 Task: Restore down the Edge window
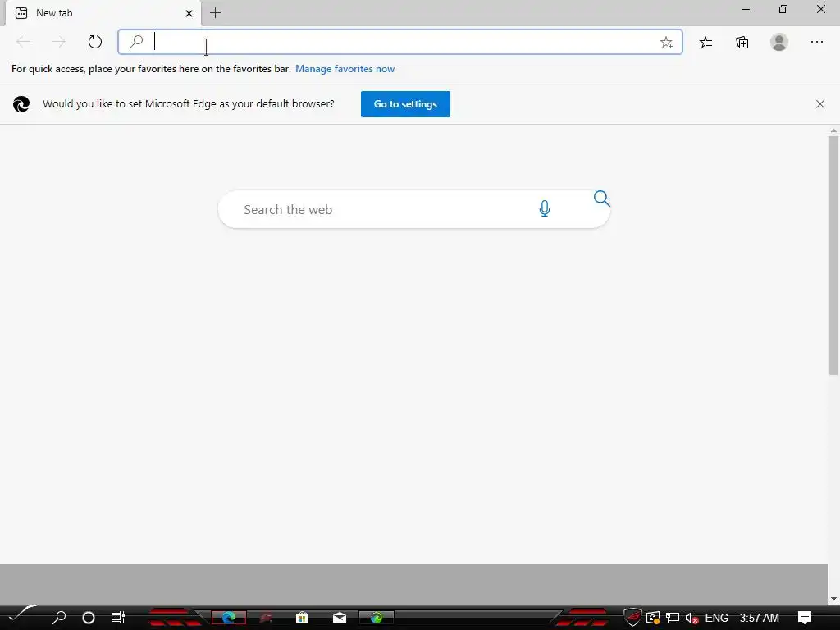click(783, 9)
